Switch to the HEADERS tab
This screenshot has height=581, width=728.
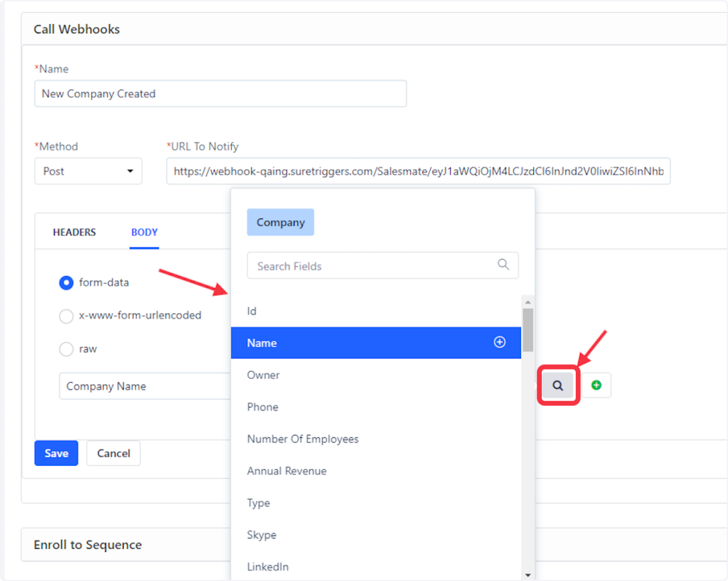click(x=74, y=233)
